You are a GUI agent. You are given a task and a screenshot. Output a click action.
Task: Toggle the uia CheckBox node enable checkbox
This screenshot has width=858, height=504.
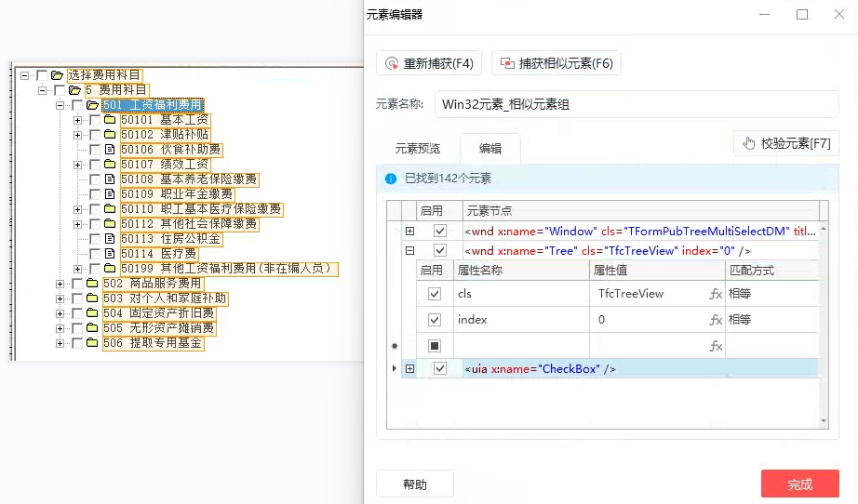click(440, 369)
